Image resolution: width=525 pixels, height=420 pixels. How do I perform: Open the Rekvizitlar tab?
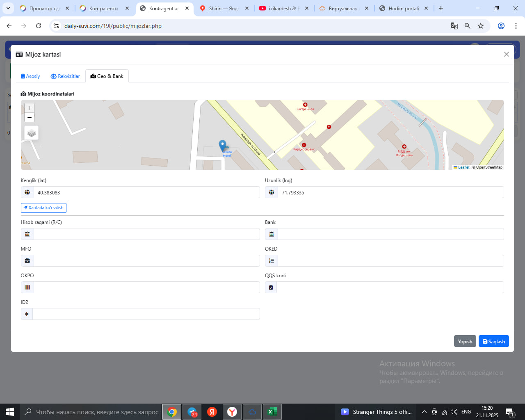pyautogui.click(x=65, y=76)
